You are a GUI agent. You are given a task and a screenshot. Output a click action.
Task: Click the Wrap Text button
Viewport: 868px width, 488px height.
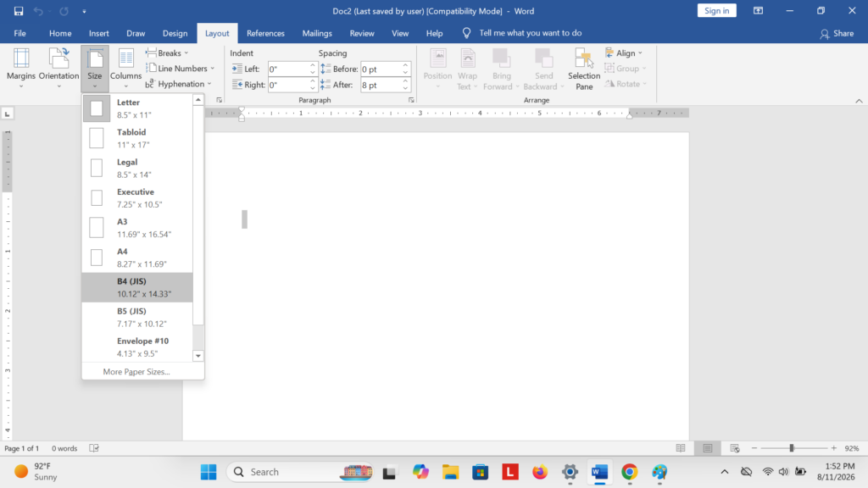467,68
